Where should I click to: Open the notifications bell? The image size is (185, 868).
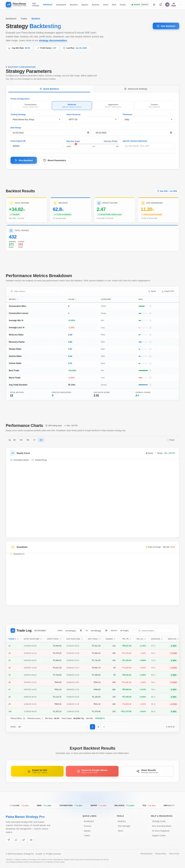(x=161, y=5)
